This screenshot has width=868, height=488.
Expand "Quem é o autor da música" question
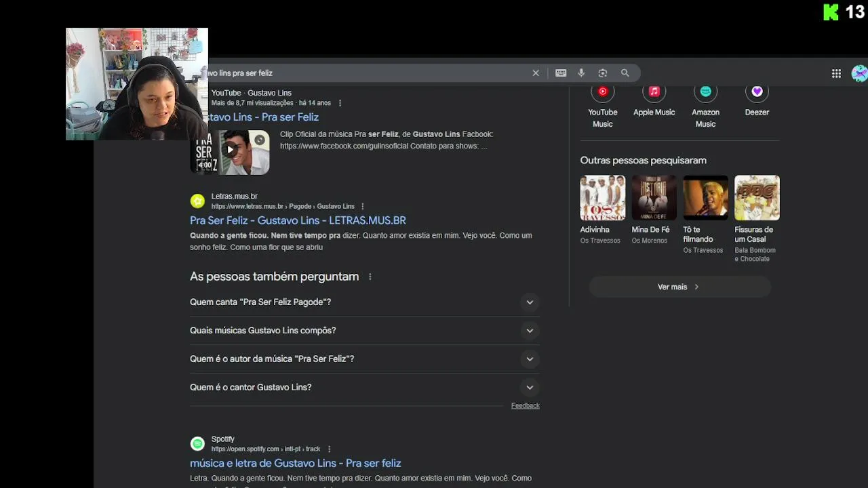click(x=365, y=359)
